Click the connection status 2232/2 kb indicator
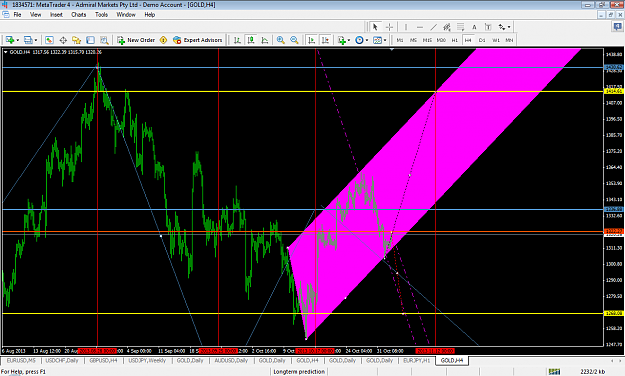Viewport: 625px width, 376px height. click(592, 372)
